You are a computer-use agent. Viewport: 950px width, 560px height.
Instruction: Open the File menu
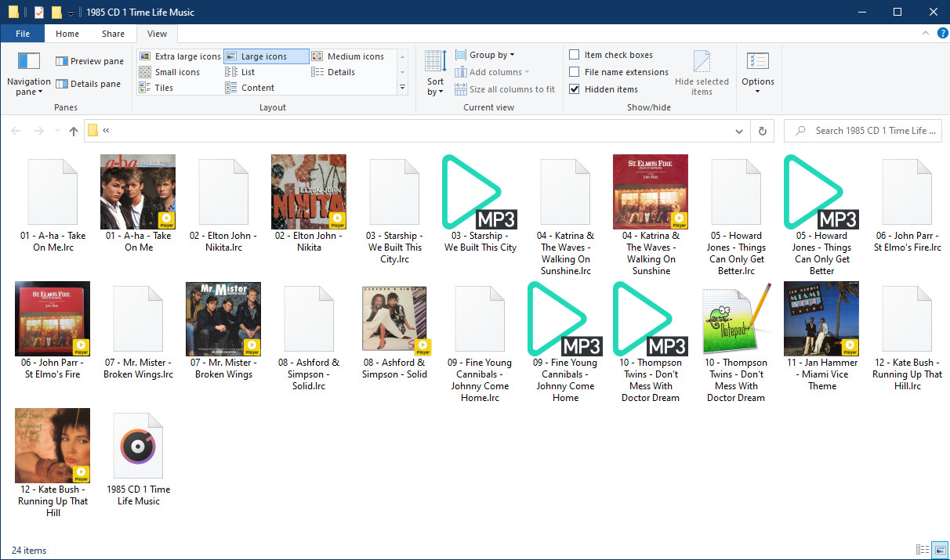tap(23, 34)
